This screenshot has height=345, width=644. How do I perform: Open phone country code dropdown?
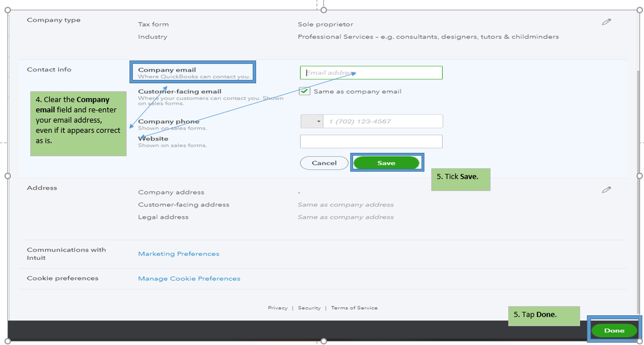[x=312, y=121]
